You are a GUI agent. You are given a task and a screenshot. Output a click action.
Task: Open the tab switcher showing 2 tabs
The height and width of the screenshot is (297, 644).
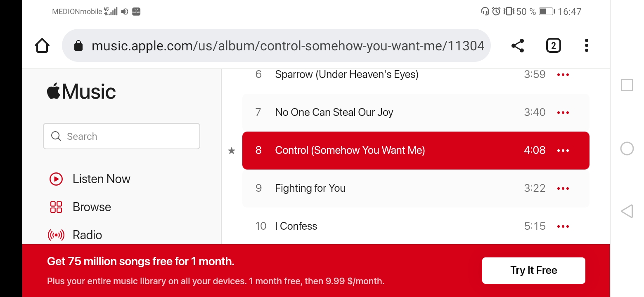point(553,45)
